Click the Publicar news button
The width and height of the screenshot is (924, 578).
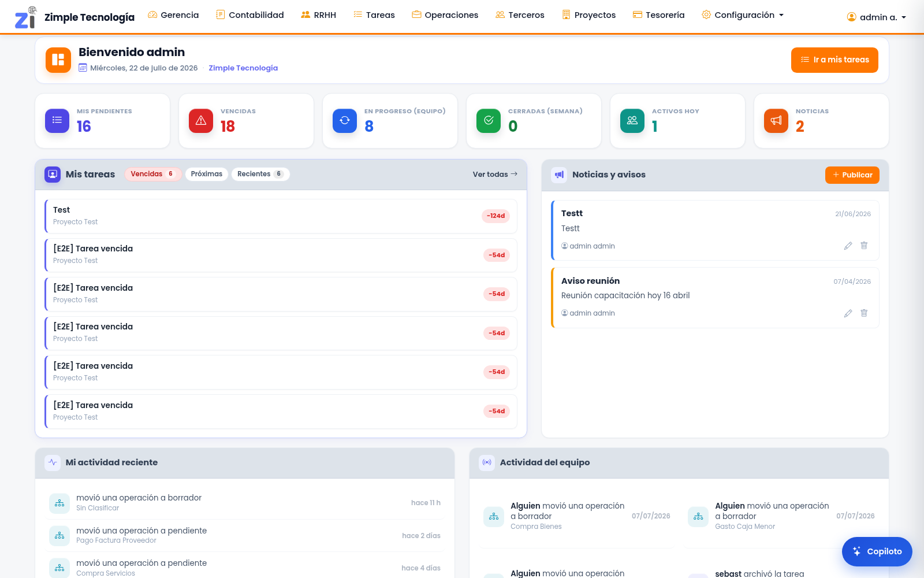pos(852,175)
